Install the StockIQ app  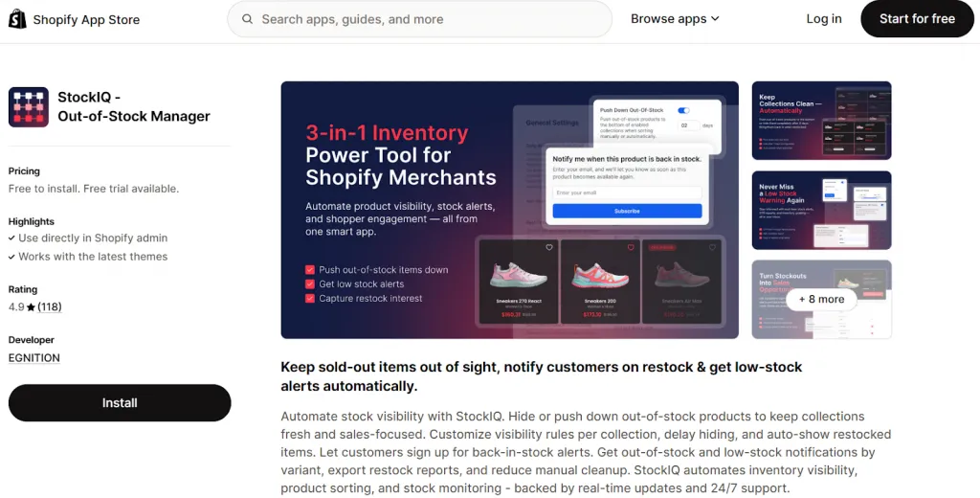120,403
